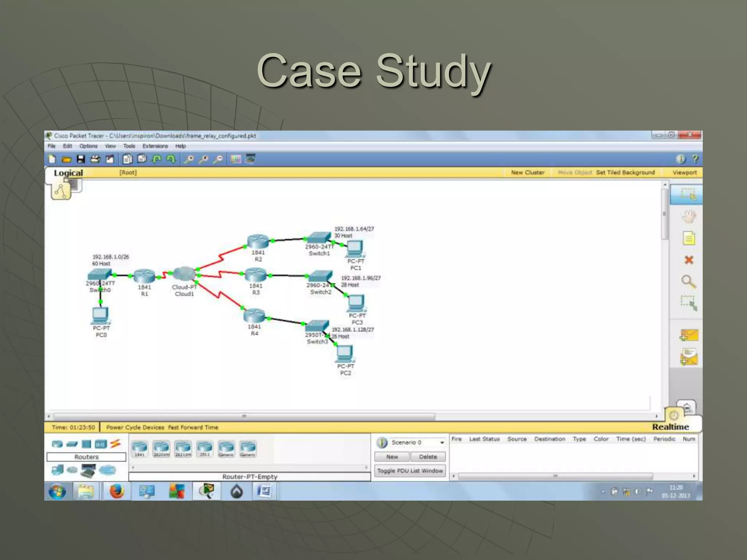Image resolution: width=747 pixels, height=560 pixels.
Task: Choose the Resize Shape tool
Action: [x=689, y=303]
